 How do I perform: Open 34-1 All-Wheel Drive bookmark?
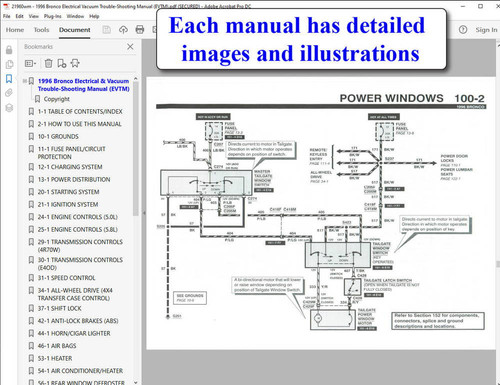[x=75, y=294]
